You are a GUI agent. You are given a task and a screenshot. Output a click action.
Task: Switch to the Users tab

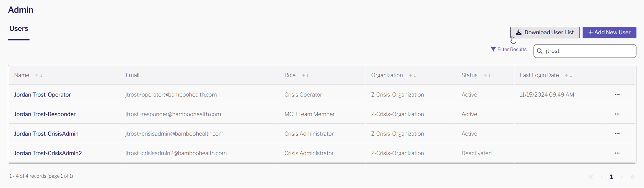coord(19,29)
